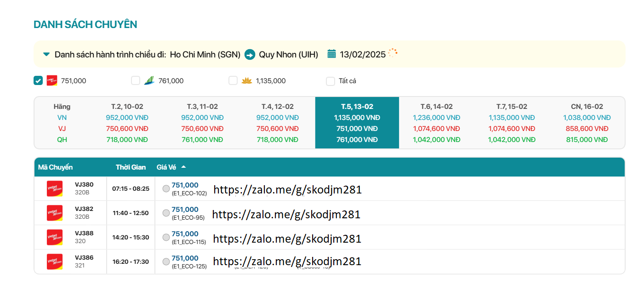Uncheck the Vietjet 751,000 filter checkbox
Viewport: 644px width, 284px height.
pos(38,80)
